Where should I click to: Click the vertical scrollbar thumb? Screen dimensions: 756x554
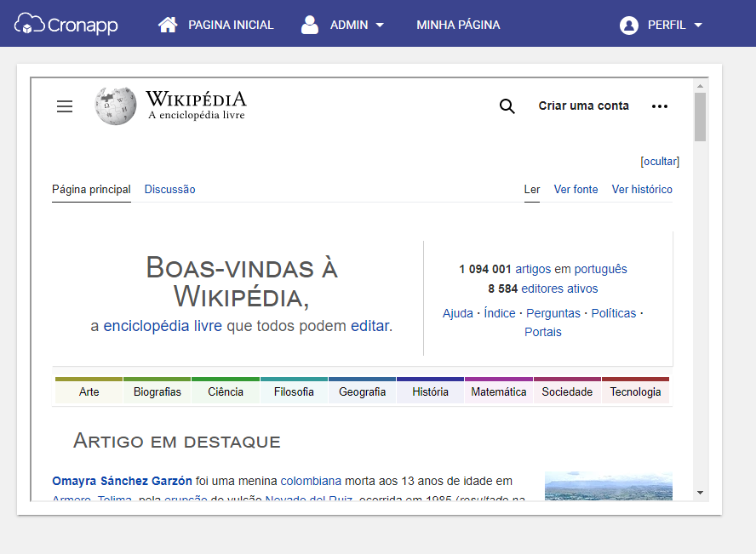coord(700,117)
